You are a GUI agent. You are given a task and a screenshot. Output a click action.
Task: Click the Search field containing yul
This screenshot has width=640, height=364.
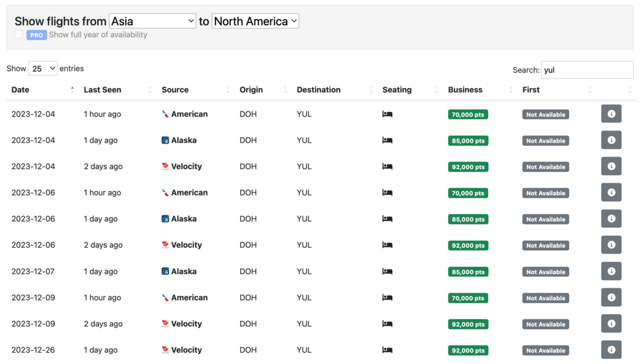(587, 70)
